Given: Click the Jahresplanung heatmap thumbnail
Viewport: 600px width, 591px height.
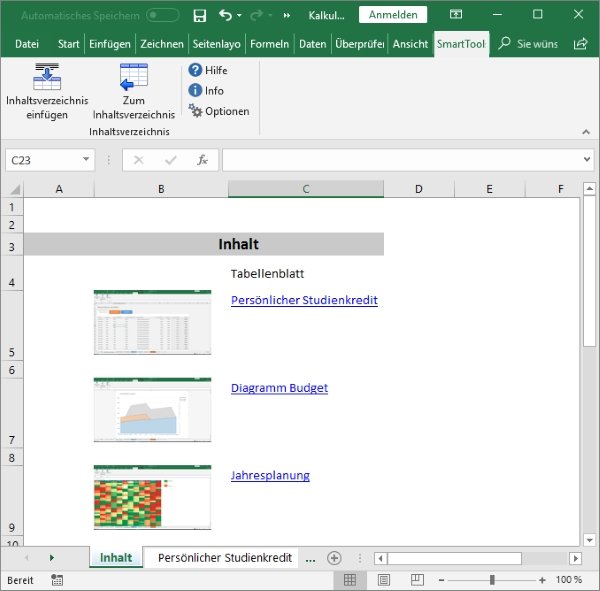Looking at the screenshot, I should click(152, 497).
